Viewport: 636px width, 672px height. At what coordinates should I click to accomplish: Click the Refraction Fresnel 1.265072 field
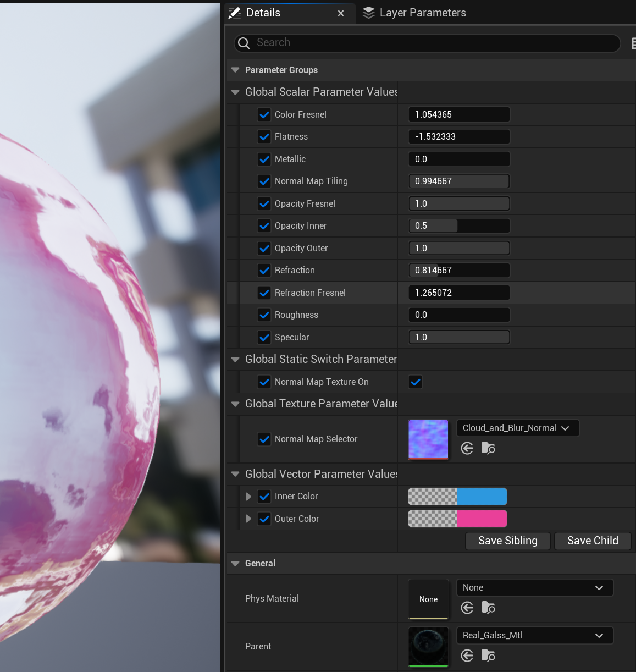(x=459, y=293)
